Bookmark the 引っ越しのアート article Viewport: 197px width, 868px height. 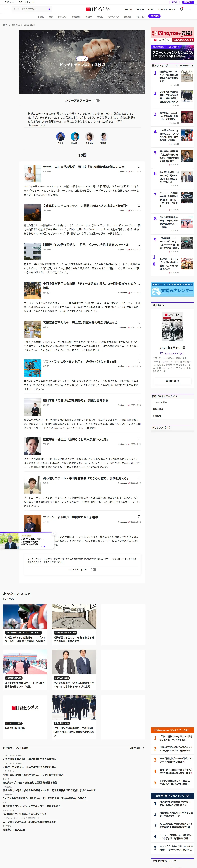139,478
